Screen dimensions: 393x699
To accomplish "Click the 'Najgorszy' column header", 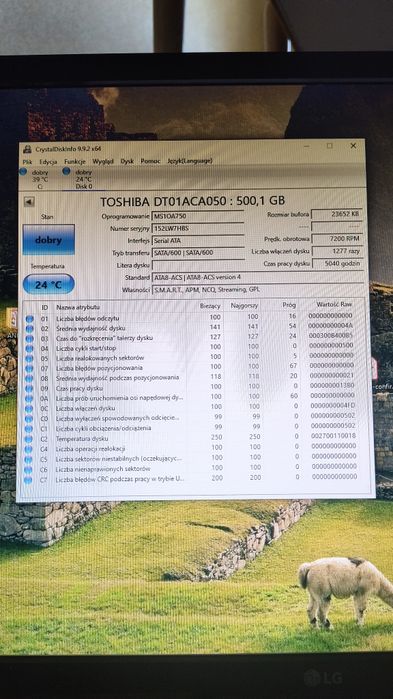I will (x=244, y=306).
